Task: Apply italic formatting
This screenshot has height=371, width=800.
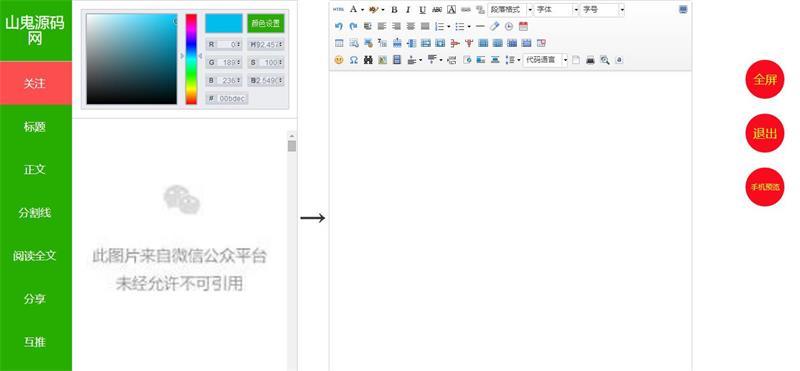Action: click(x=408, y=10)
